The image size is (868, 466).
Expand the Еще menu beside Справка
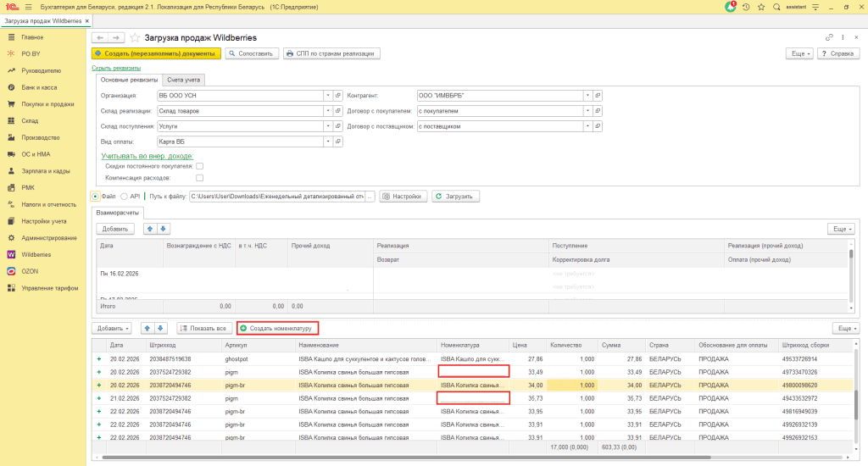click(800, 53)
